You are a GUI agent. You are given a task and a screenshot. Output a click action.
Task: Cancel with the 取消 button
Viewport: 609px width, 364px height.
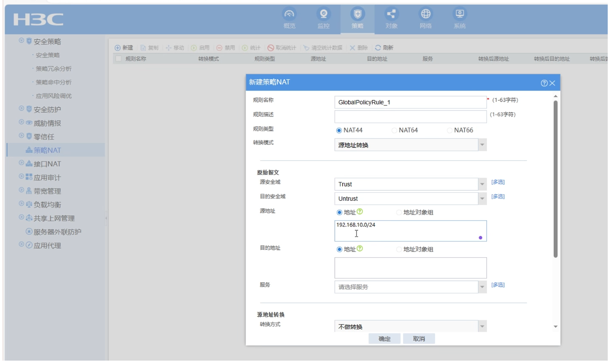419,339
